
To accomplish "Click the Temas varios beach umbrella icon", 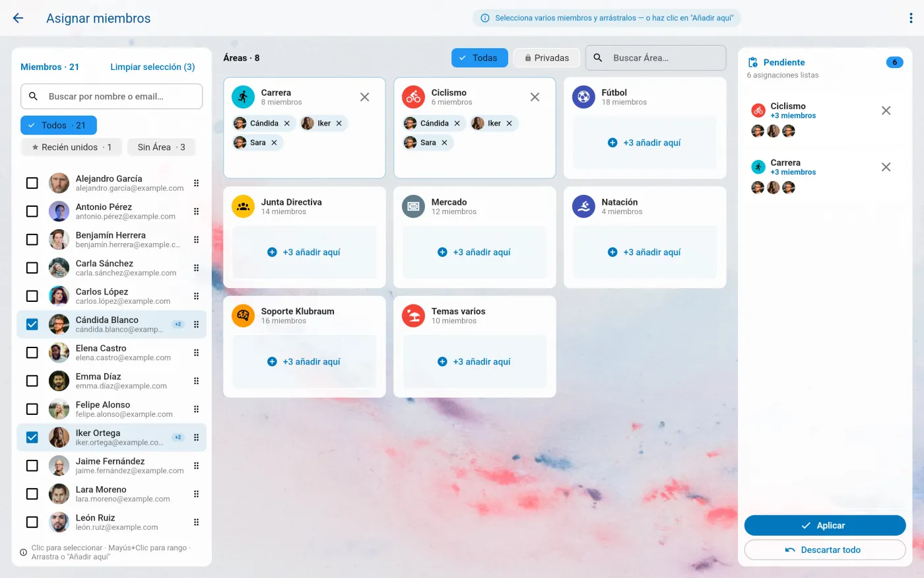I will 413,316.
